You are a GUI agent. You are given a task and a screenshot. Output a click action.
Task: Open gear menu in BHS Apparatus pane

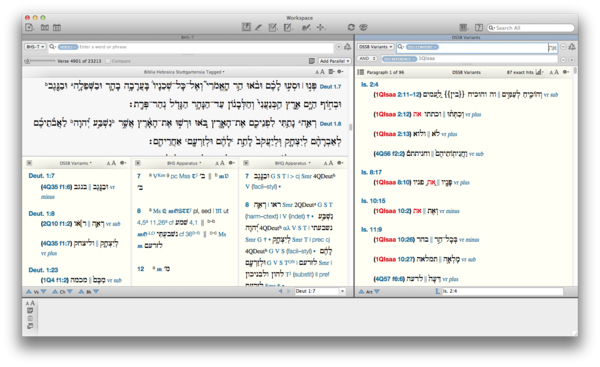click(232, 163)
